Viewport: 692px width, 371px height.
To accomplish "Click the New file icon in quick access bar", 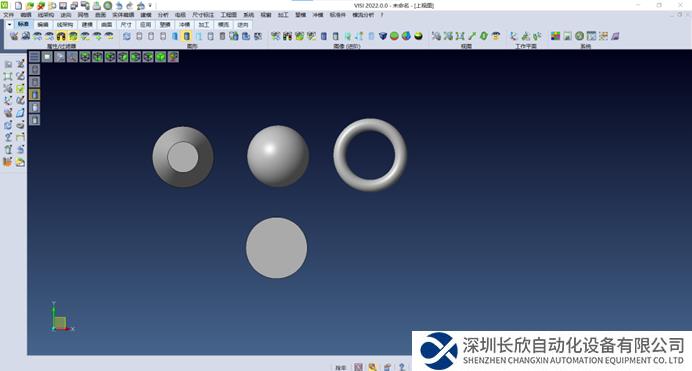I will [x=19, y=6].
